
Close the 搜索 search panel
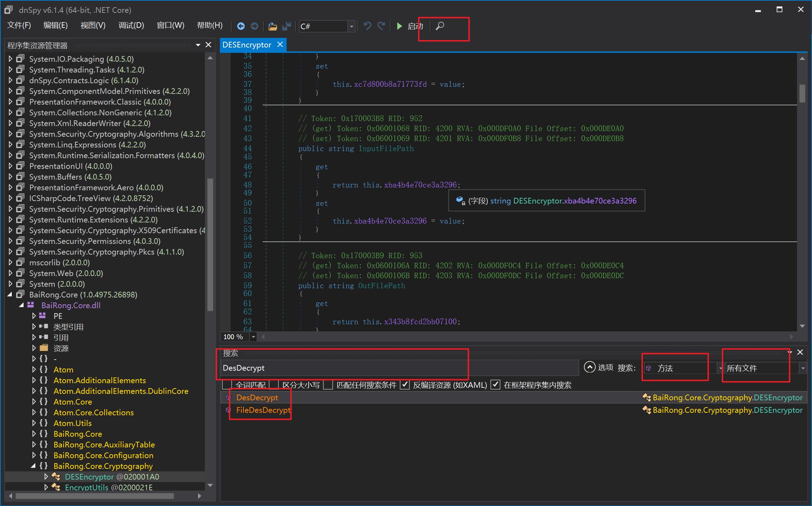pyautogui.click(x=800, y=352)
